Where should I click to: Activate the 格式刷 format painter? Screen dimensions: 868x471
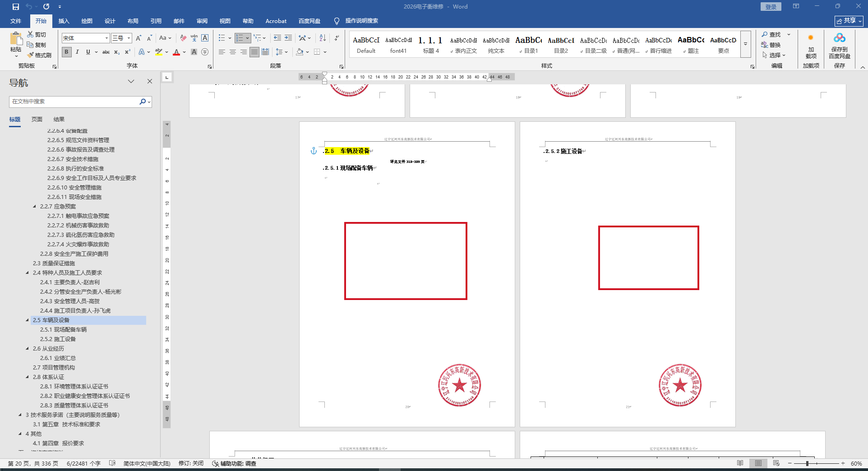pos(39,55)
